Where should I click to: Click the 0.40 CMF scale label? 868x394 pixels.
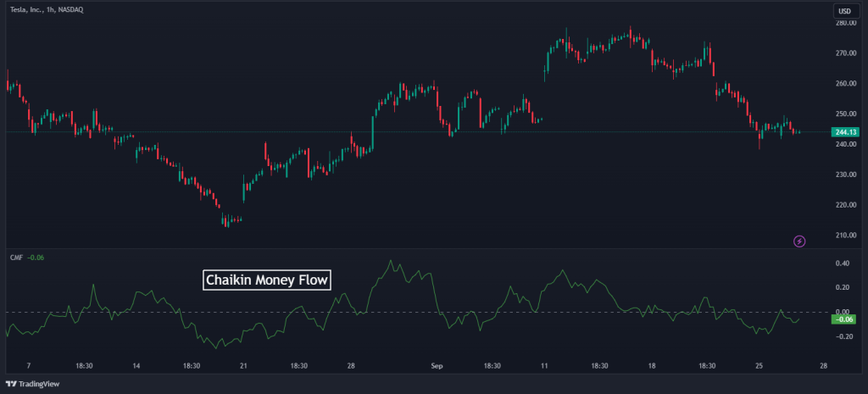pyautogui.click(x=844, y=264)
